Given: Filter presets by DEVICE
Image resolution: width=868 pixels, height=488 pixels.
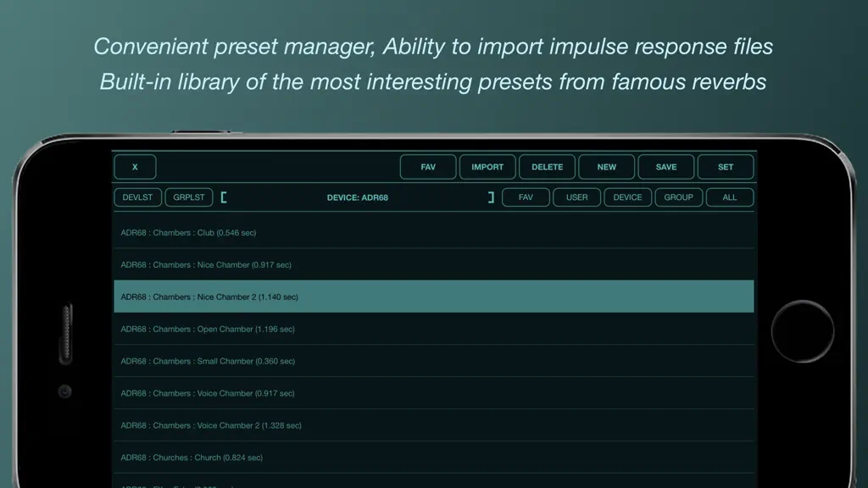Looking at the screenshot, I should point(628,197).
